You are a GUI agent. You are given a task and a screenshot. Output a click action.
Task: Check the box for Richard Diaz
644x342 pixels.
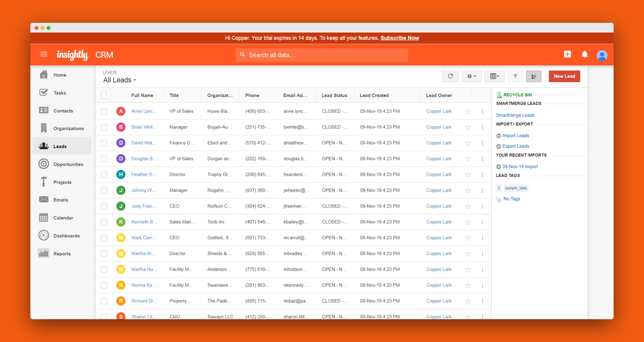[104, 301]
